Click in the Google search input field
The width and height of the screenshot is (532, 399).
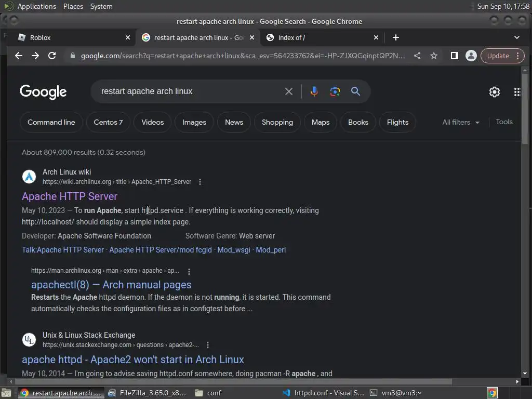190,91
